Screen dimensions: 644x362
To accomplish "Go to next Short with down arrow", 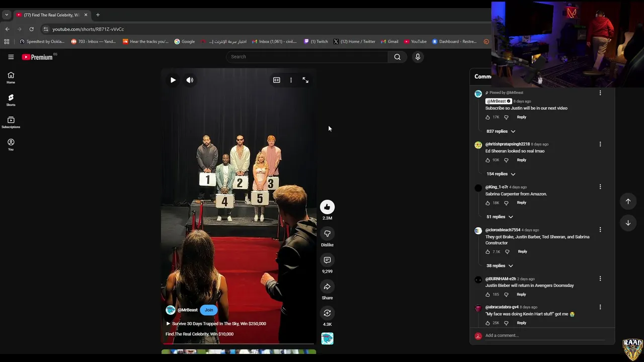I will pyautogui.click(x=628, y=223).
